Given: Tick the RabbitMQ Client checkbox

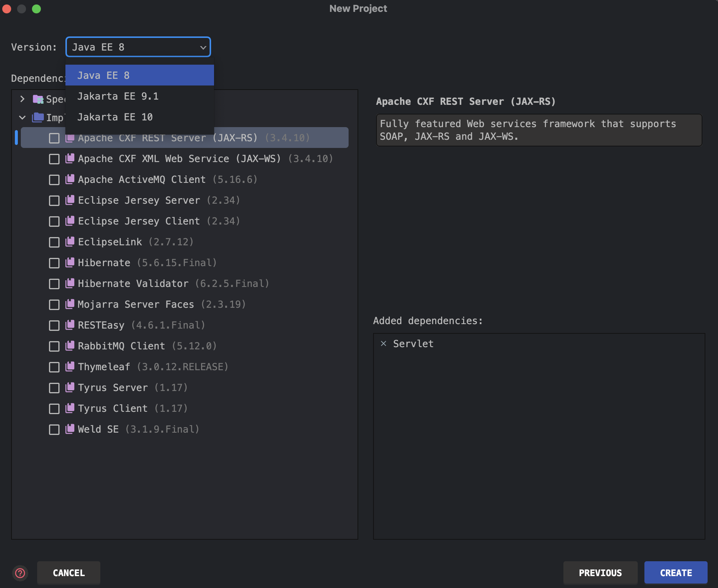Looking at the screenshot, I should click(x=54, y=346).
